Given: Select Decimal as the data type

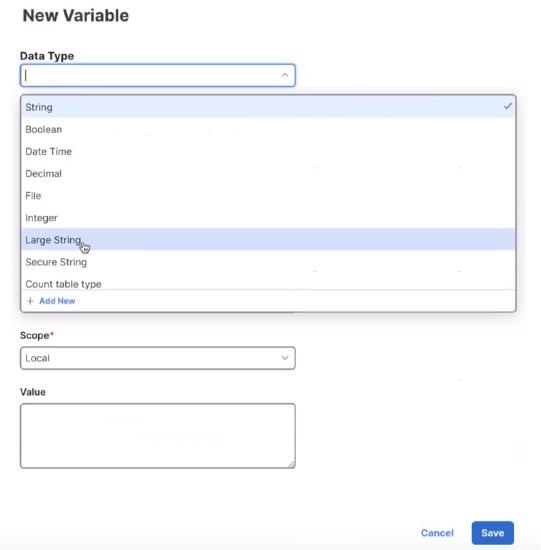Looking at the screenshot, I should 268,174.
